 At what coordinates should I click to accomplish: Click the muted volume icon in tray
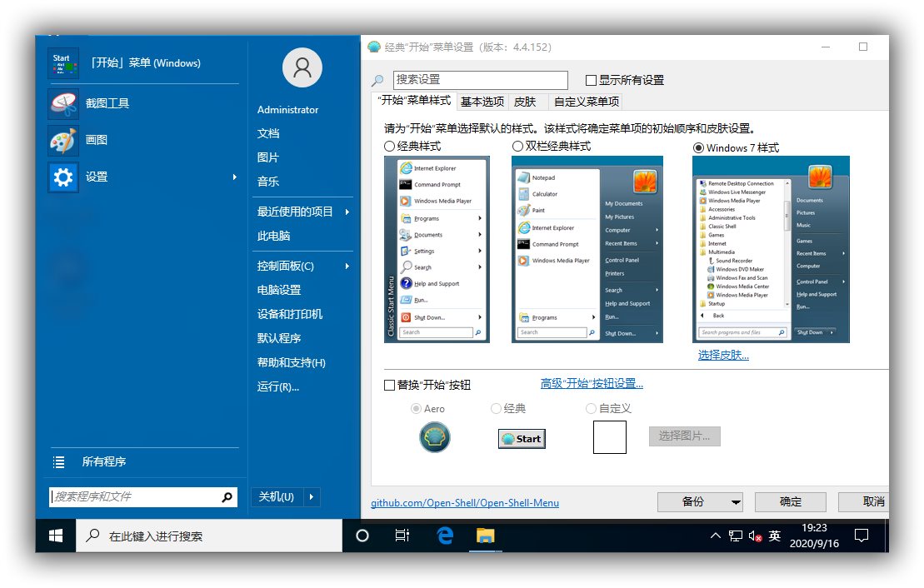756,536
